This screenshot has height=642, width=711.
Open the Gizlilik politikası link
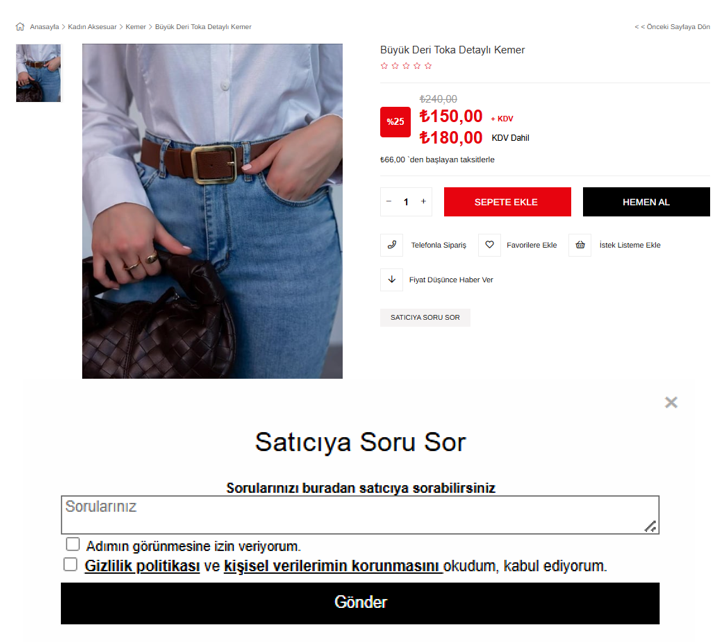coord(142,566)
